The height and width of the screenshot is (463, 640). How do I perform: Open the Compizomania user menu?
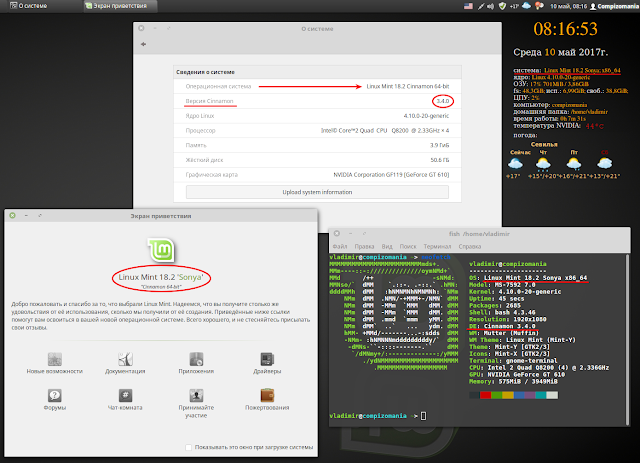point(614,6)
